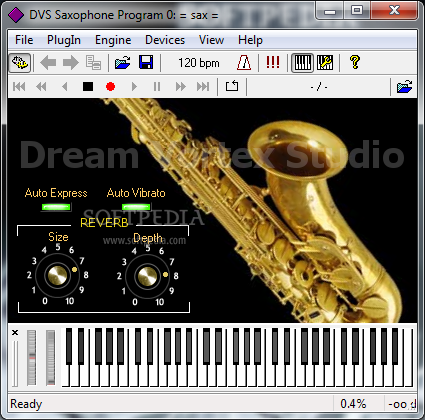Open the PlugIn menu
The width and height of the screenshot is (425, 420).
(x=64, y=40)
